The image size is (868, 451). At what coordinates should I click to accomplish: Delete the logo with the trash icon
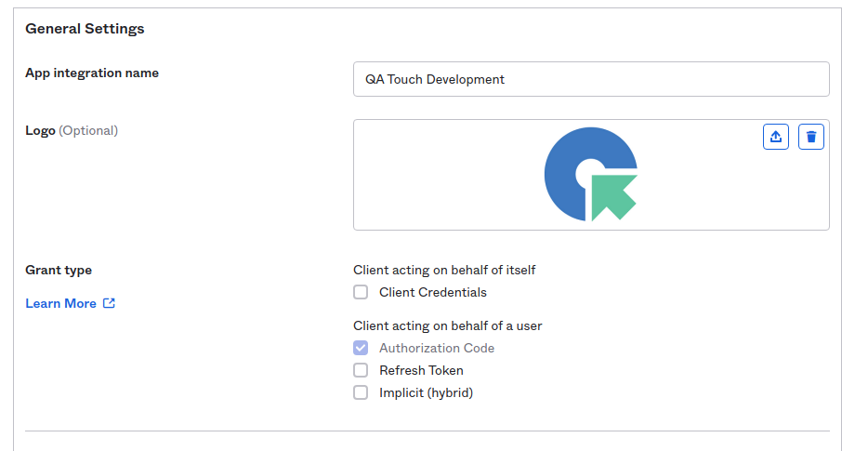[810, 137]
